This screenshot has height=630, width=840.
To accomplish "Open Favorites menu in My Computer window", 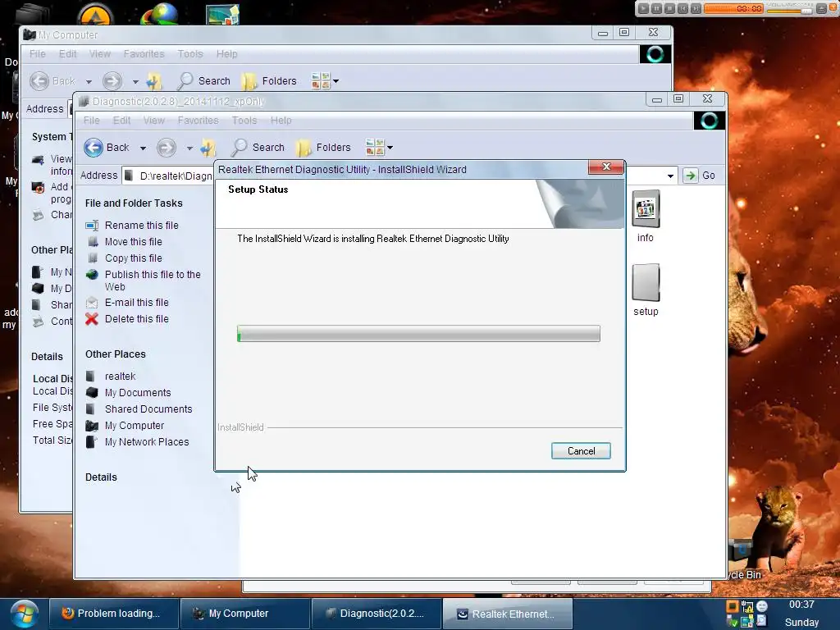I will click(144, 54).
